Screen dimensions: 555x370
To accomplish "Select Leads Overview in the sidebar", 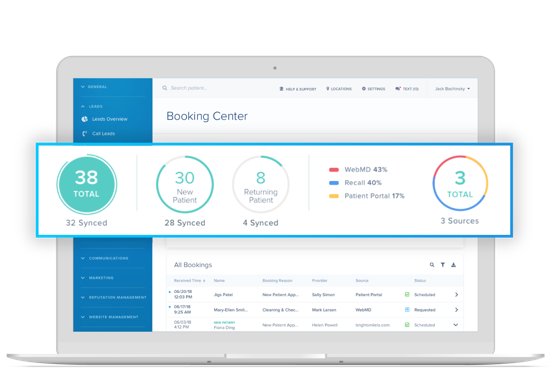I will tap(109, 119).
